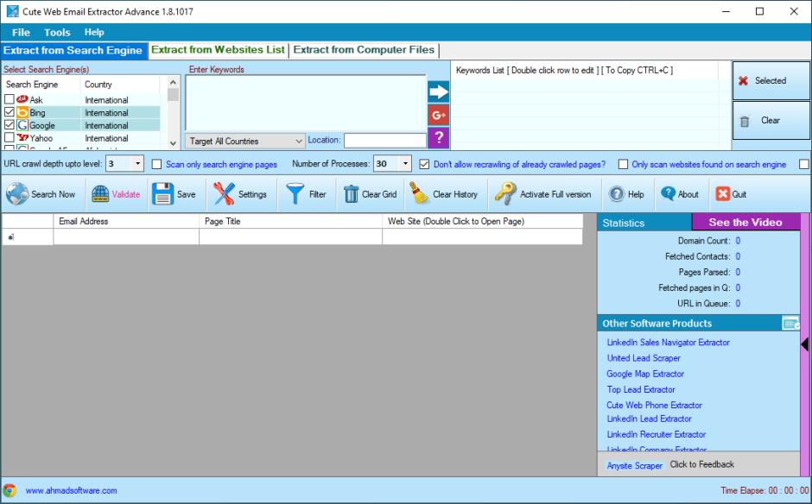The image size is (812, 504).
Task: Toggle Don't allow recrawling checkbox
Action: 424,164
